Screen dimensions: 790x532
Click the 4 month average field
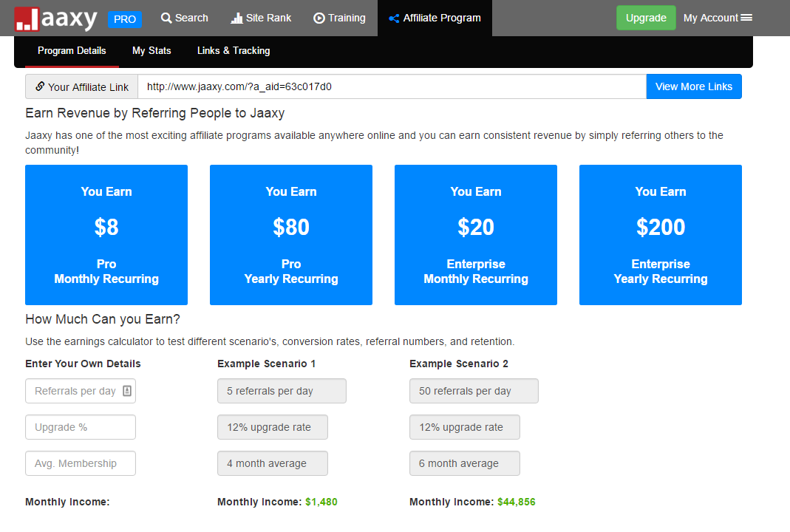[273, 463]
